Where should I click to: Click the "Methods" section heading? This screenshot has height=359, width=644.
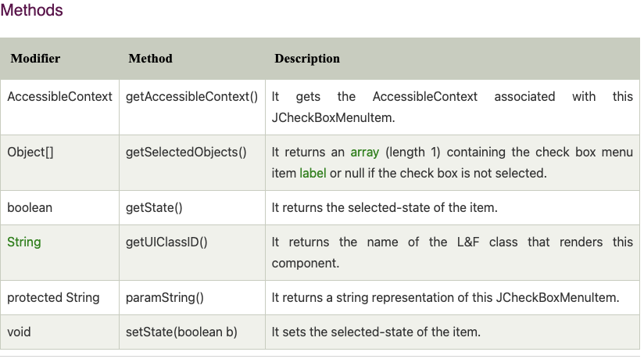click(32, 11)
